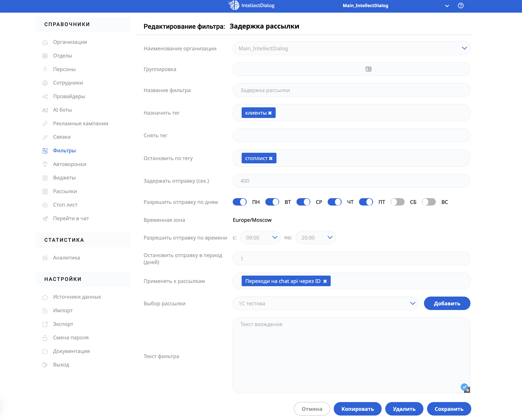Remove the стоплист tag via X icon
The width and height of the screenshot is (522, 420).
tap(271, 159)
